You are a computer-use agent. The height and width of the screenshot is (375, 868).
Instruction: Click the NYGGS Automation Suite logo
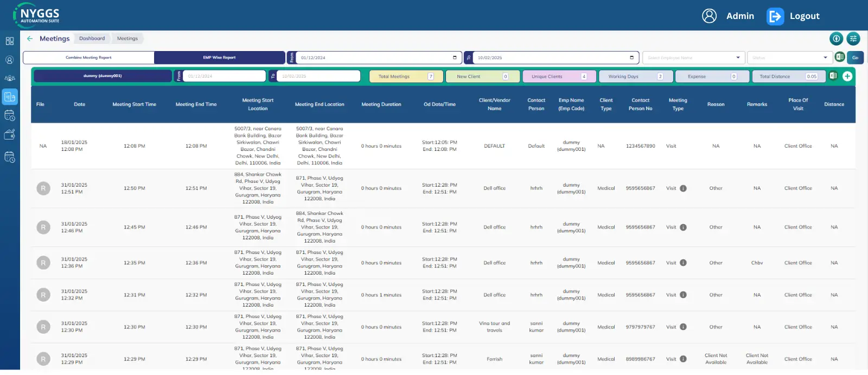coord(37,15)
